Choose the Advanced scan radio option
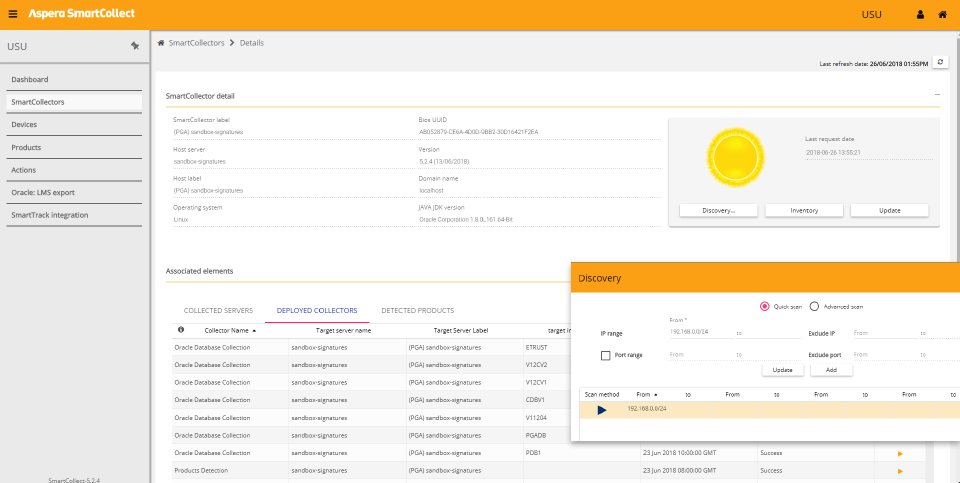The height and width of the screenshot is (483, 960). click(814, 306)
